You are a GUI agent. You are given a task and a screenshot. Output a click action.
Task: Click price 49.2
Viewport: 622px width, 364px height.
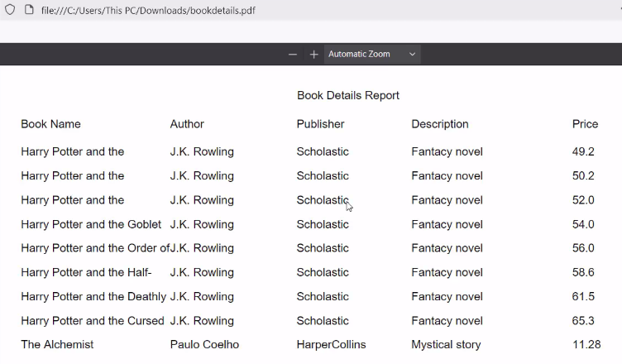[x=583, y=151]
